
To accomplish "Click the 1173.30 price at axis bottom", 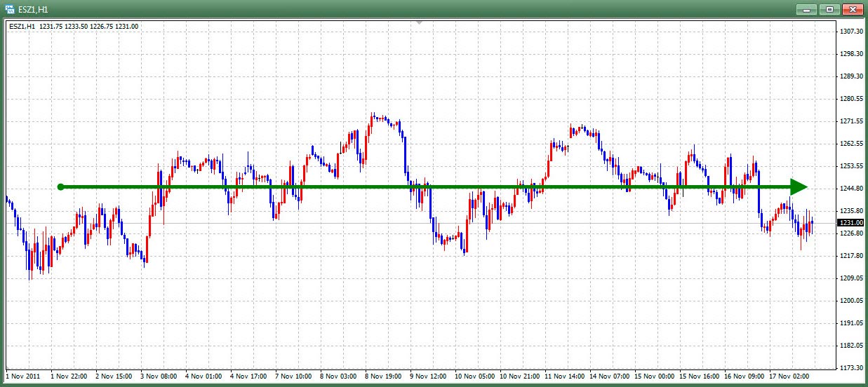I will click(x=850, y=368).
